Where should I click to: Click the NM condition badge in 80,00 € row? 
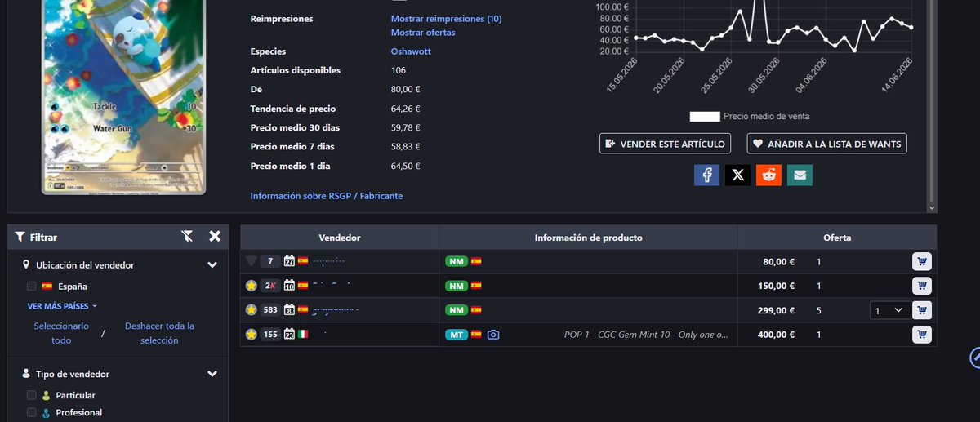[x=457, y=261]
